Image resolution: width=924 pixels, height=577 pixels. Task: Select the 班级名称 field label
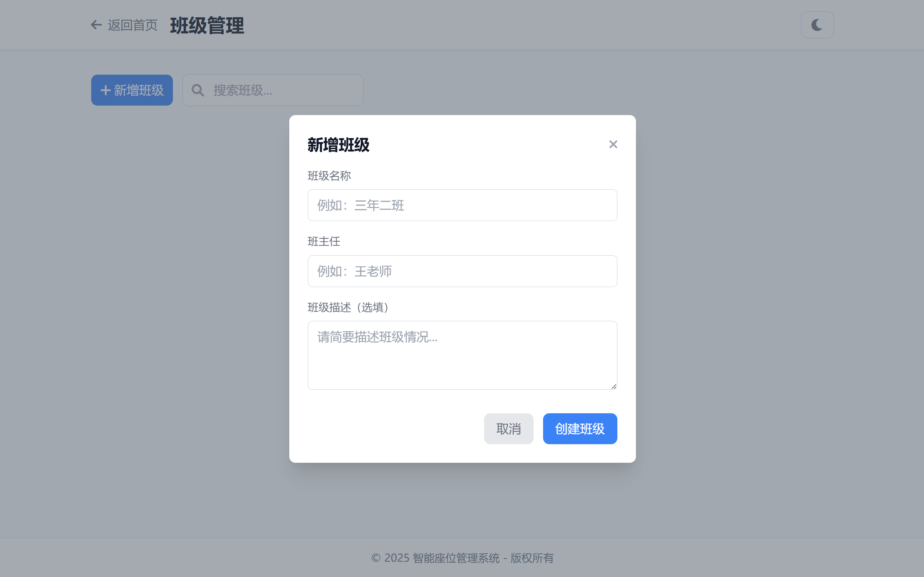pyautogui.click(x=329, y=176)
